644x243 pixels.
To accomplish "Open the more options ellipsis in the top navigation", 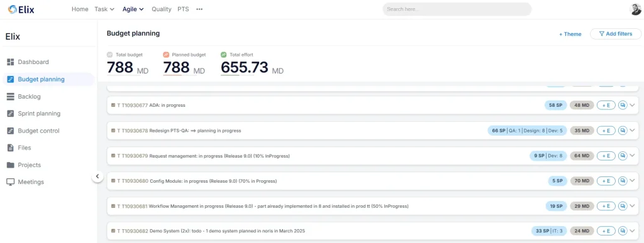I will pos(199,9).
